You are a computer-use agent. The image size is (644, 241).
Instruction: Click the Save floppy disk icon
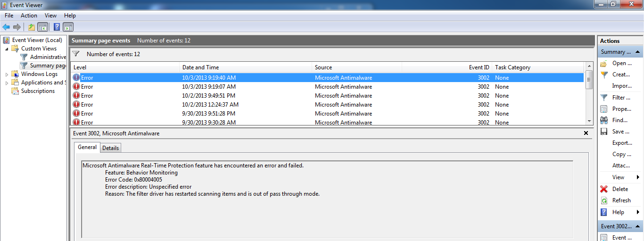click(x=604, y=132)
